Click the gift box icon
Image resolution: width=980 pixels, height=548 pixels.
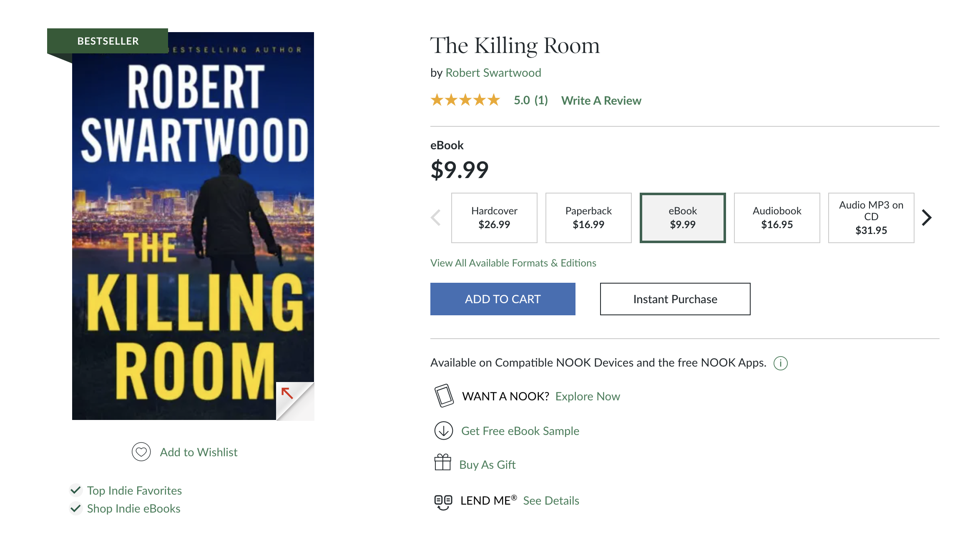point(442,462)
